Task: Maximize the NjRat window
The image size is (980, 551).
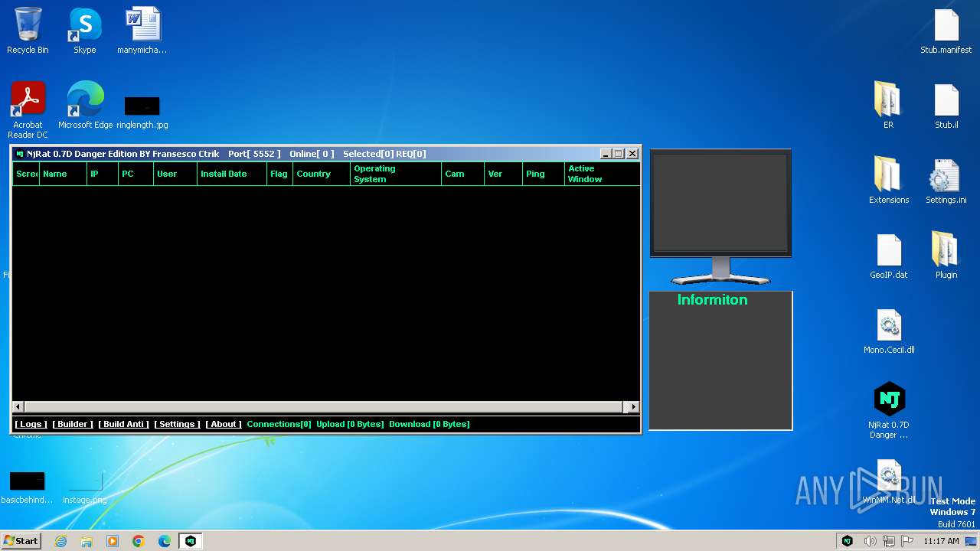Action: [619, 154]
